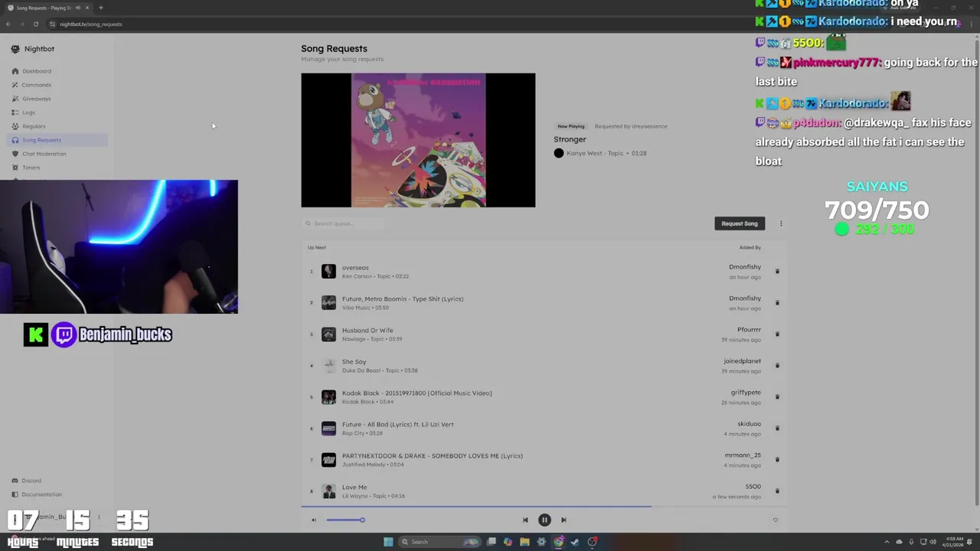This screenshot has height=551, width=980.
Task: Delete Kodak Black song from queue
Action: 777,396
